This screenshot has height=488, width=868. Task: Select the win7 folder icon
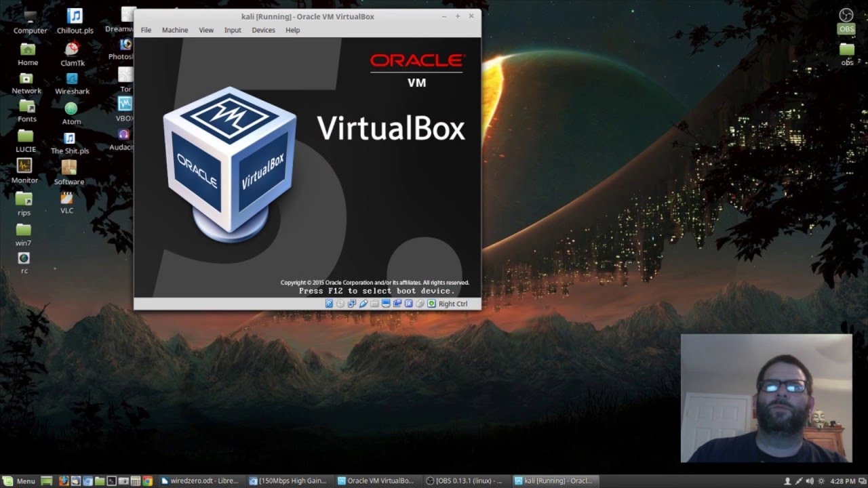tap(24, 234)
